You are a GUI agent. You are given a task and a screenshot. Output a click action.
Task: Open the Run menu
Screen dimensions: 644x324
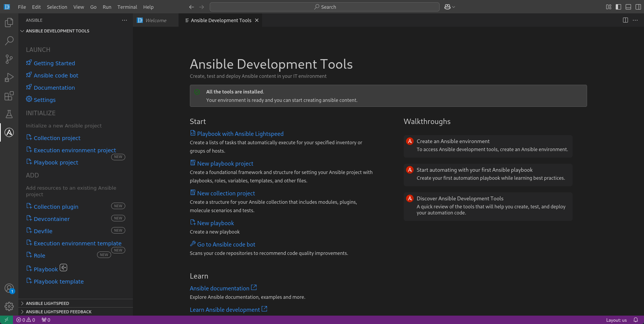tap(107, 7)
